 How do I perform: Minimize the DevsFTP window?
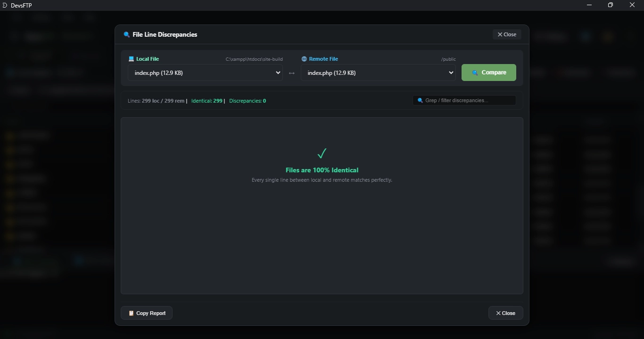[589, 5]
